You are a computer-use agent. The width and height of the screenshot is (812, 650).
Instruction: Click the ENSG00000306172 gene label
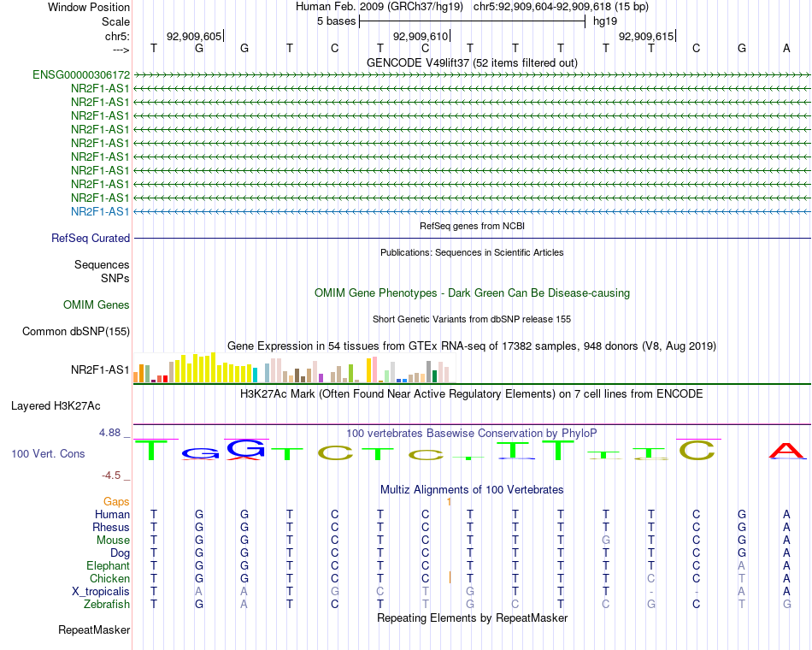tap(81, 74)
